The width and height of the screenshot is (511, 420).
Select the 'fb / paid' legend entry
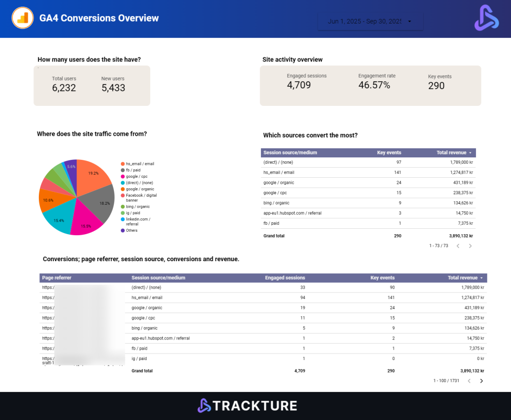(x=132, y=170)
